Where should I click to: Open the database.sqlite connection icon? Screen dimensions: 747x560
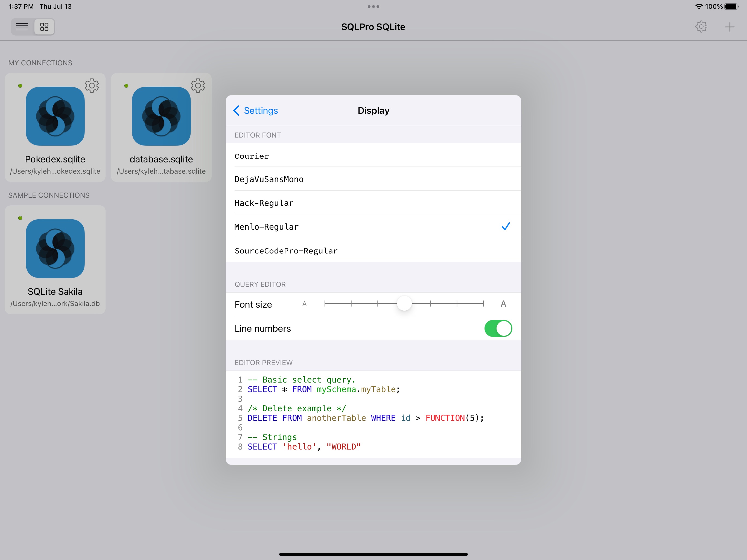(x=161, y=116)
